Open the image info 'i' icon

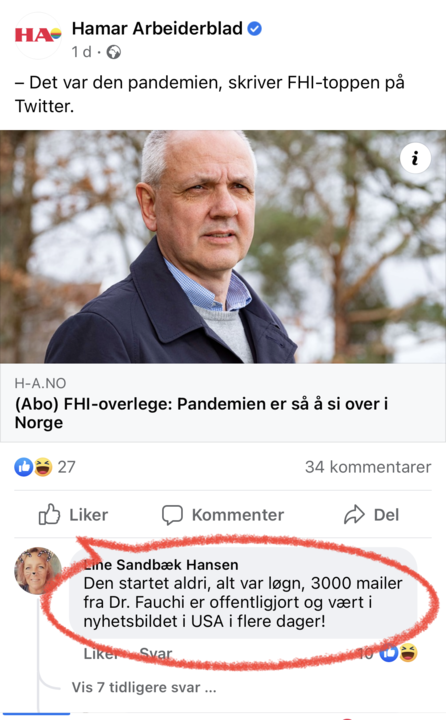pyautogui.click(x=415, y=158)
